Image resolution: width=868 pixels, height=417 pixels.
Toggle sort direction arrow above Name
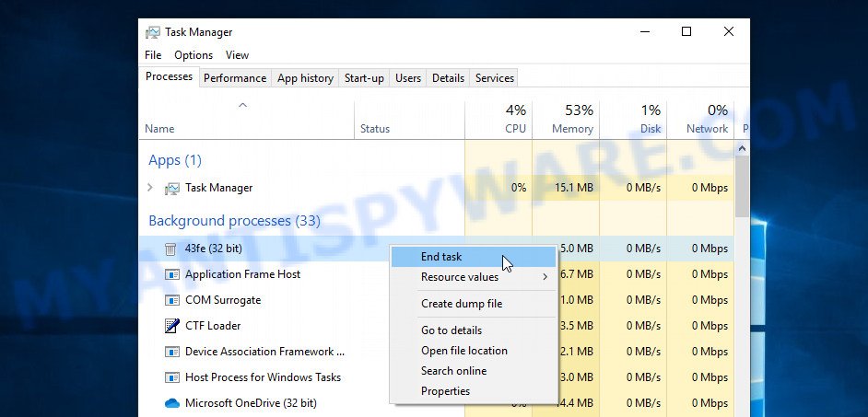coord(242,105)
